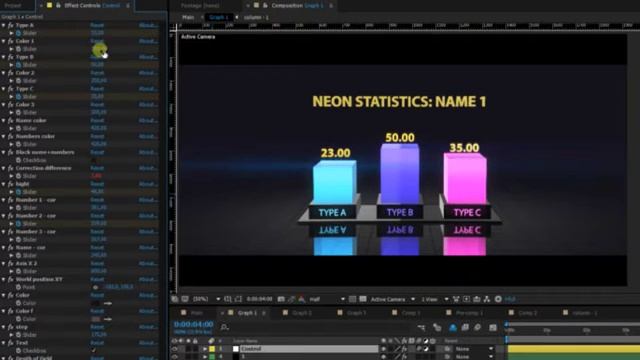Hide the Control layer with its eye icon
The width and height of the screenshot is (640, 360).
pos(175,349)
